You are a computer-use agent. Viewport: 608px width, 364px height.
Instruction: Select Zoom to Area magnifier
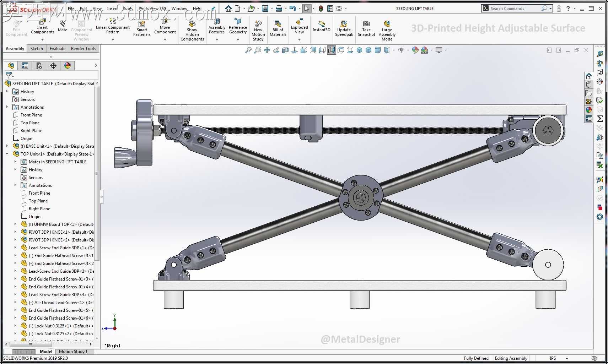[258, 50]
